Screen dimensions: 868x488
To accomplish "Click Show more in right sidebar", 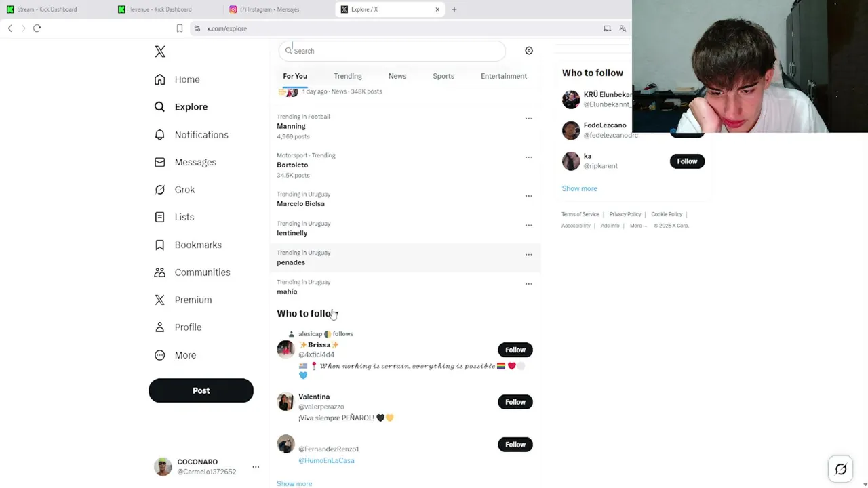I will 579,188.
